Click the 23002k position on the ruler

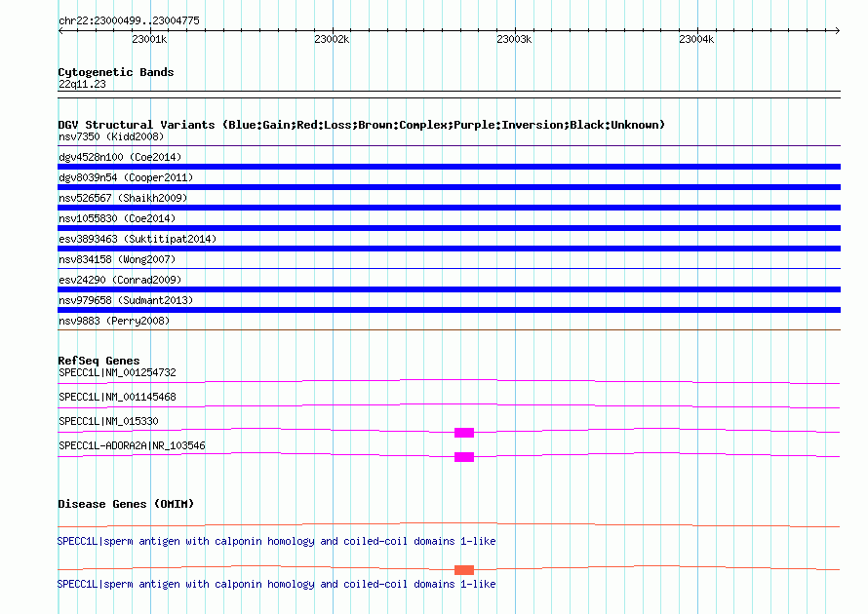[332, 39]
